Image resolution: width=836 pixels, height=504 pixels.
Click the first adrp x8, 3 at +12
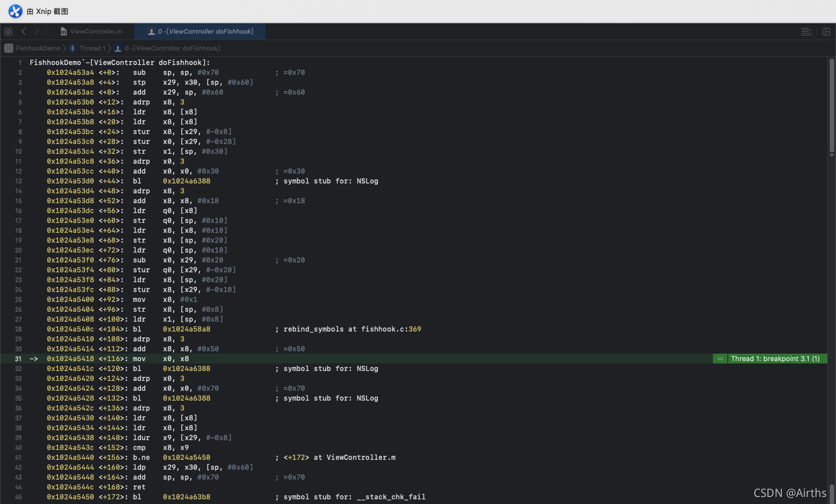coord(158,102)
